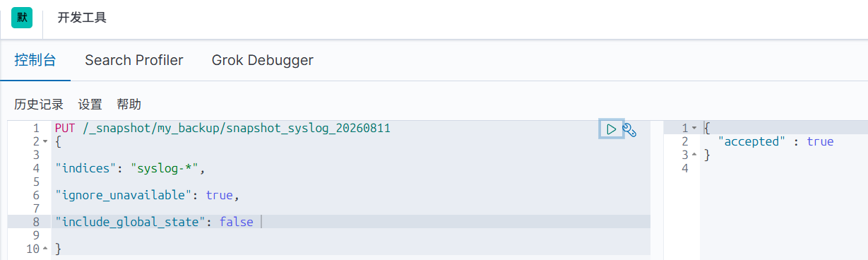Open 历史记录 history link
This screenshot has width=868, height=260.
(39, 105)
